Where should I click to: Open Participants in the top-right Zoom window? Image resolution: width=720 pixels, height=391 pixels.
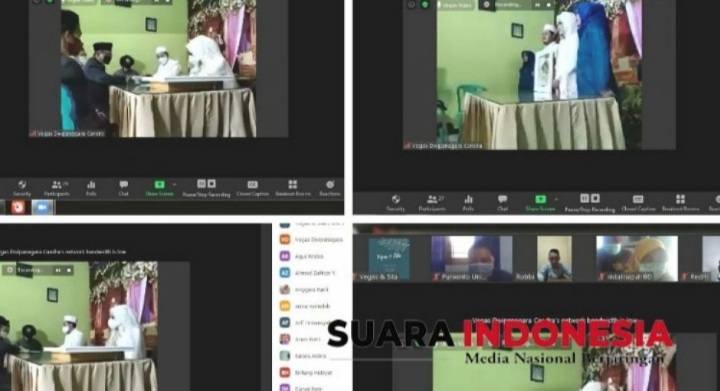432,203
